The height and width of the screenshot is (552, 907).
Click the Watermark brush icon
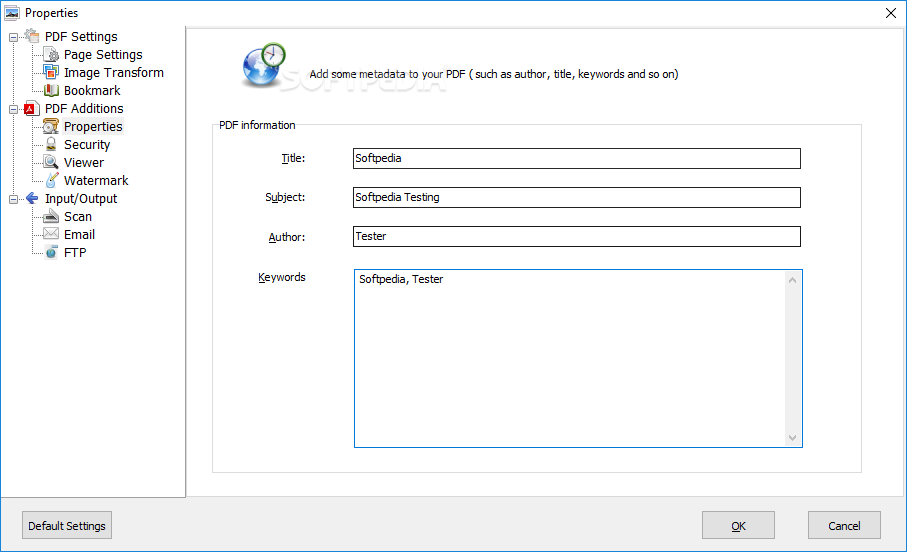point(51,180)
